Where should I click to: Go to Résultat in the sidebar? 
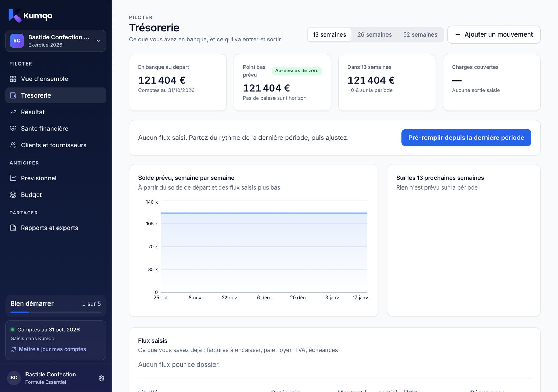(x=56, y=112)
